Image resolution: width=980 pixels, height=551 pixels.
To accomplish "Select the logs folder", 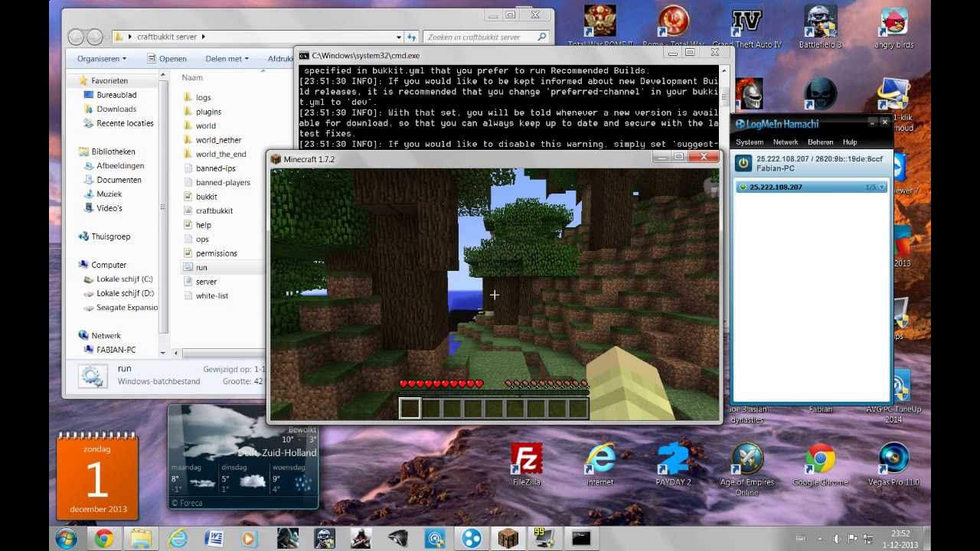I will (203, 97).
